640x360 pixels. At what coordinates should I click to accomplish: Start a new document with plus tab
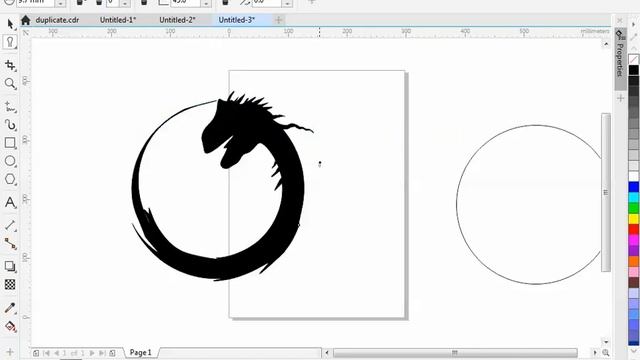click(279, 20)
